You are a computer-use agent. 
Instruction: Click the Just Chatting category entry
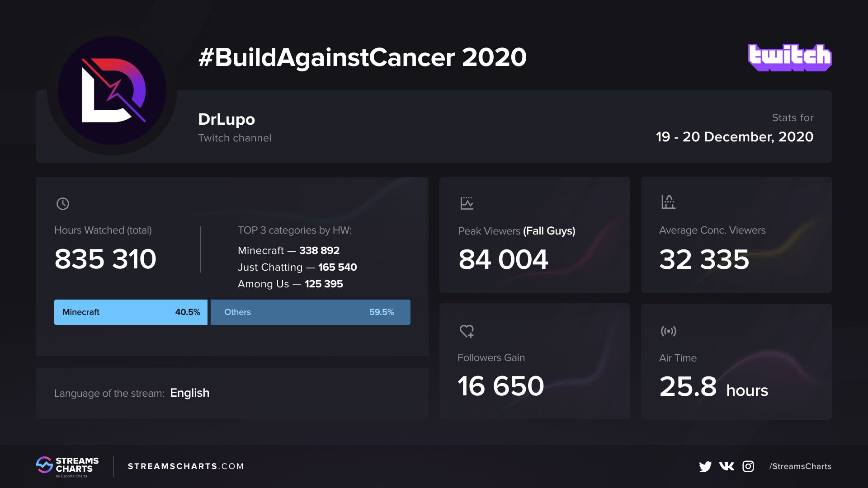coord(297,267)
